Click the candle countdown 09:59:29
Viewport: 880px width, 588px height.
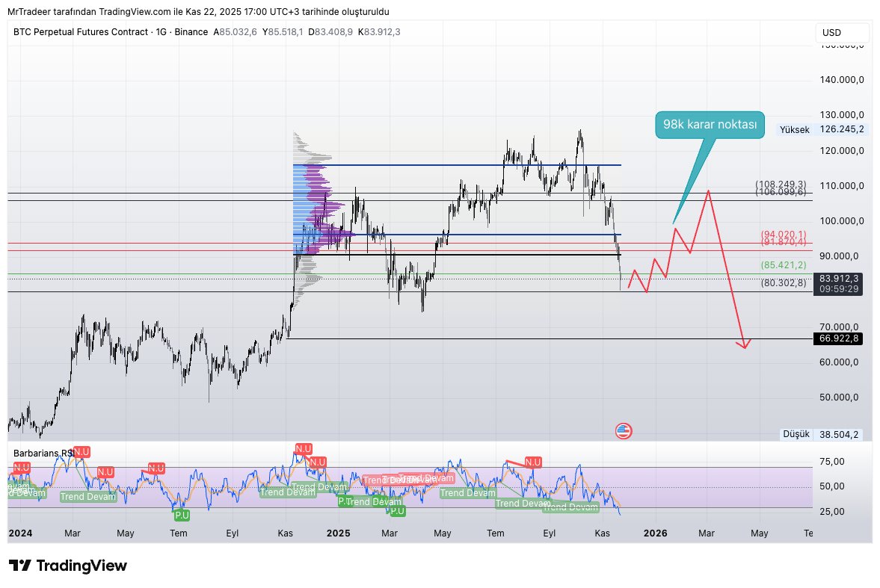[x=838, y=289]
